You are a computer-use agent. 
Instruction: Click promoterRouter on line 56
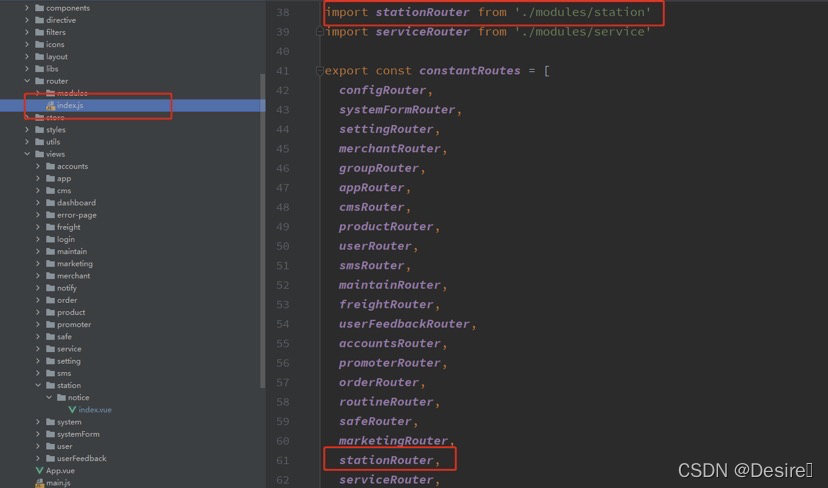point(389,363)
